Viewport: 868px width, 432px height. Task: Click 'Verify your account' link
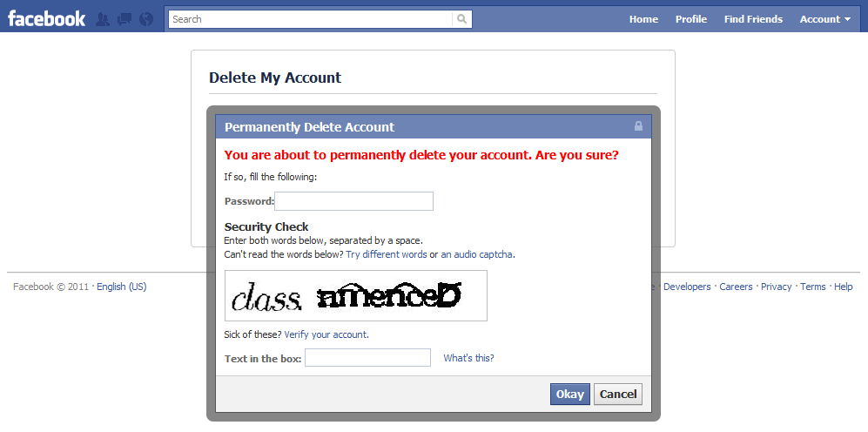click(x=326, y=334)
